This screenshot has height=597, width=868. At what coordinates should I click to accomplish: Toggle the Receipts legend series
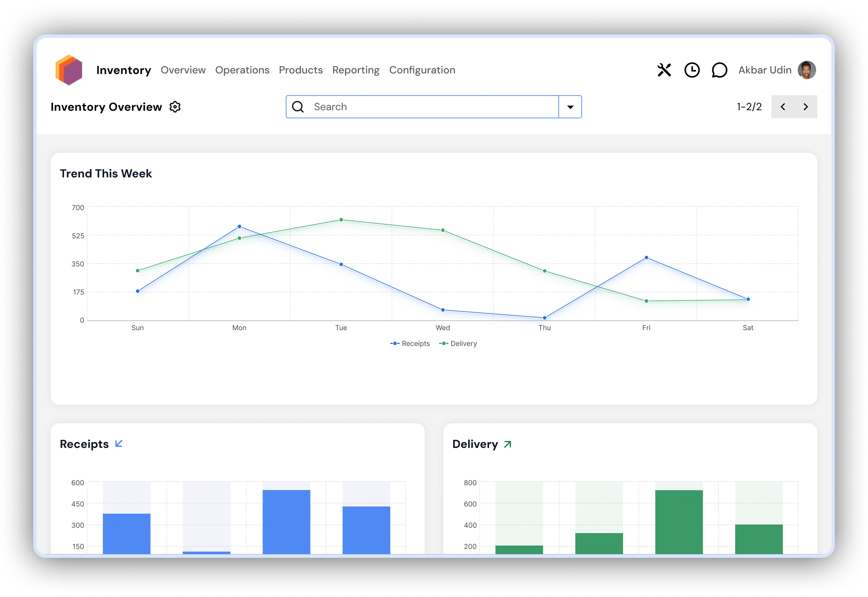point(410,343)
